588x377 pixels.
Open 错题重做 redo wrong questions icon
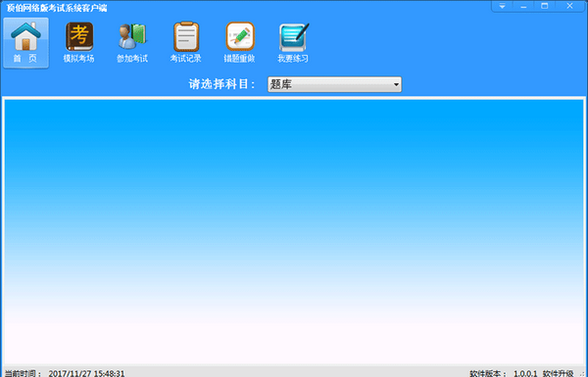tap(240, 43)
